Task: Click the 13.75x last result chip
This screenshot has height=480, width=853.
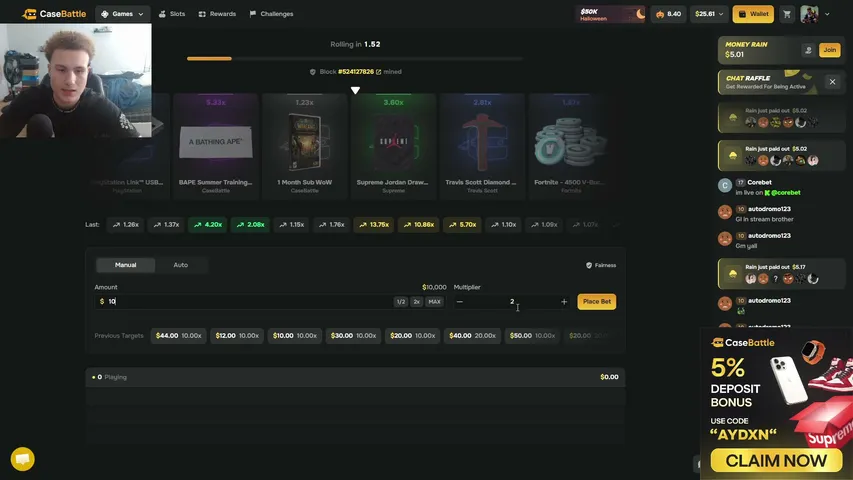Action: point(374,225)
